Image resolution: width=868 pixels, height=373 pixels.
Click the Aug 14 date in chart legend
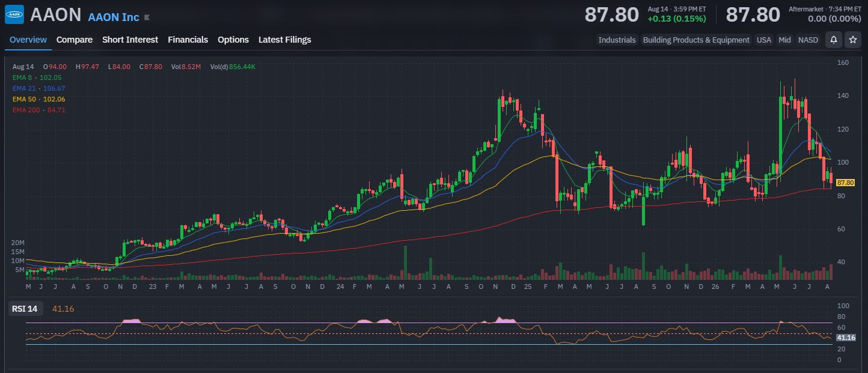pyautogui.click(x=23, y=67)
